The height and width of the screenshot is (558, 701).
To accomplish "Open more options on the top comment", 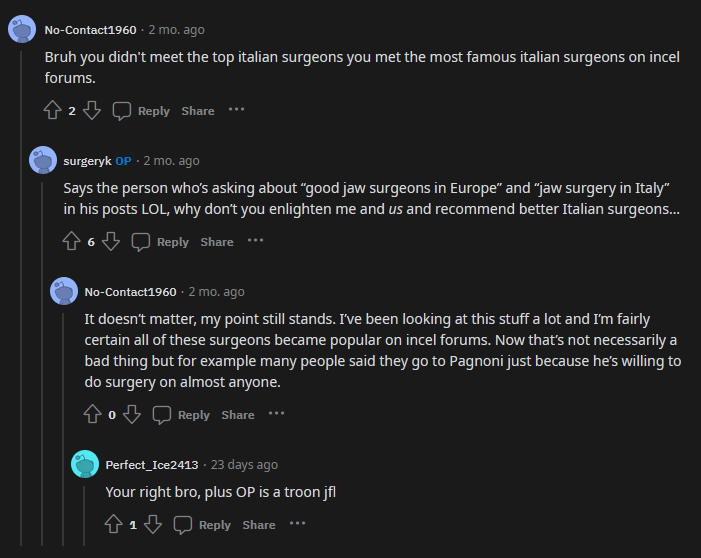I will pyautogui.click(x=236, y=110).
